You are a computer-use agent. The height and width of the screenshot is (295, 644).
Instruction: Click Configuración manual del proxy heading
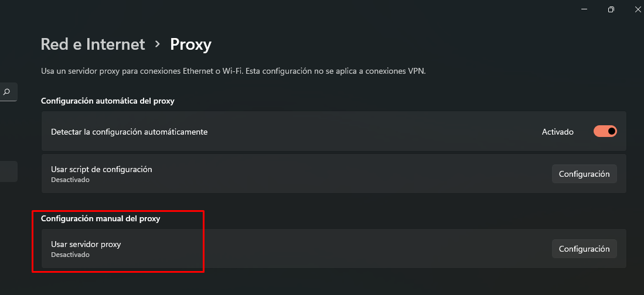100,219
